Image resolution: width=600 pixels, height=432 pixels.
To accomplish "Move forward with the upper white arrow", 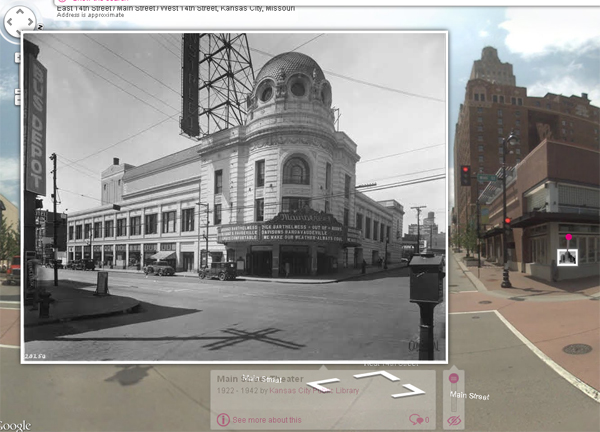I will pos(377,375).
